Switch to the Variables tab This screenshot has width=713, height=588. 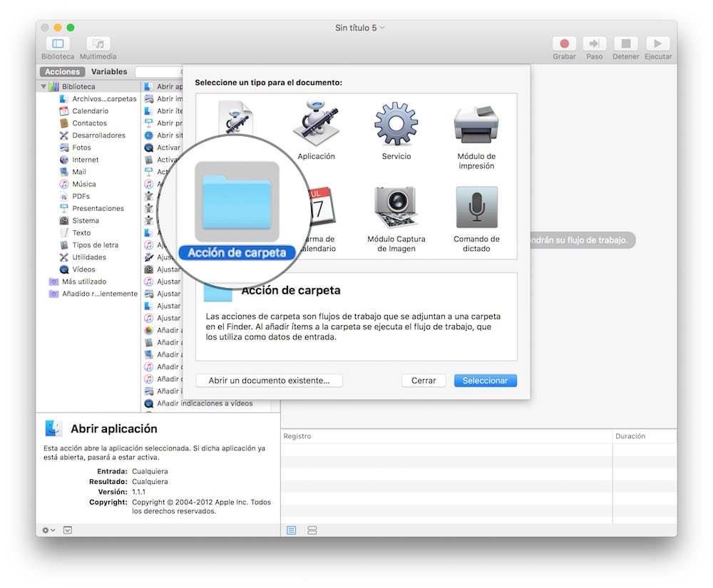point(109,72)
